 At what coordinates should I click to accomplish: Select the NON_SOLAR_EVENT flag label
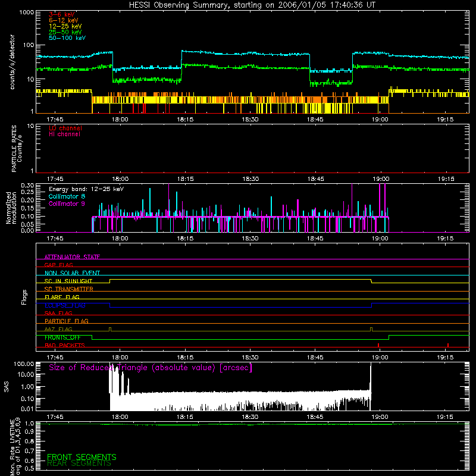coord(72,273)
